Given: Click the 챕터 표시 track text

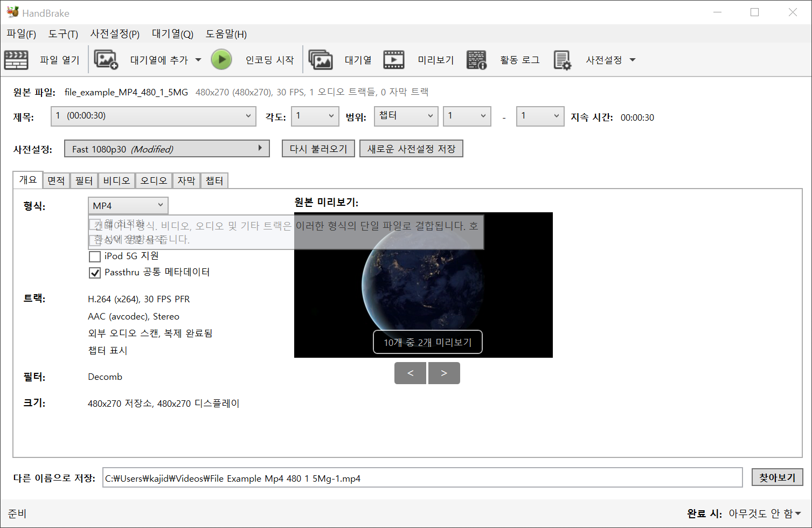Looking at the screenshot, I should tap(108, 350).
